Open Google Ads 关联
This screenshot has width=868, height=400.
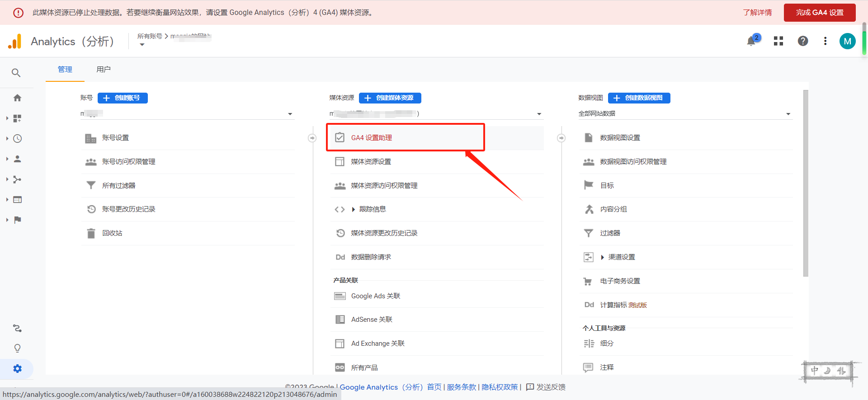[437, 296]
